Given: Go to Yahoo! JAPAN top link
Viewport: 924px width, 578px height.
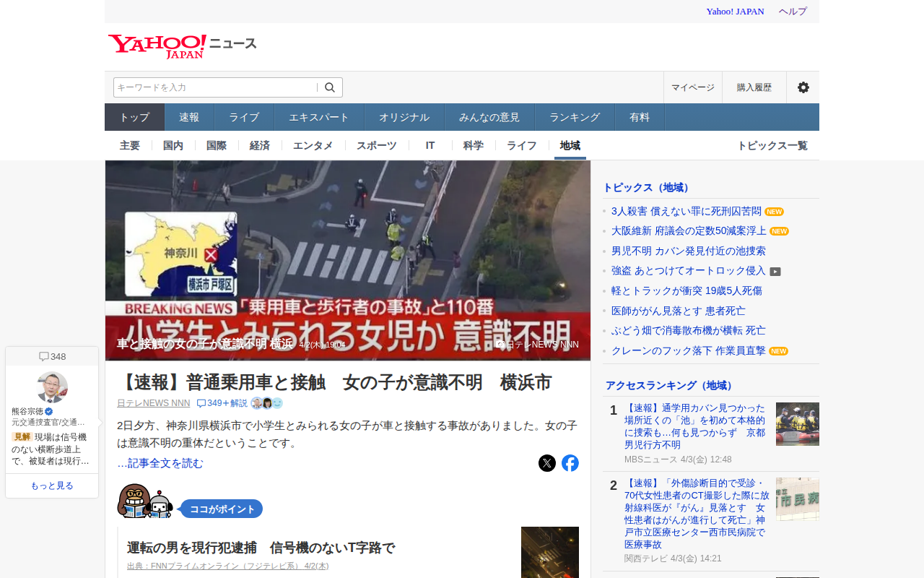Looking at the screenshot, I should tap(735, 12).
